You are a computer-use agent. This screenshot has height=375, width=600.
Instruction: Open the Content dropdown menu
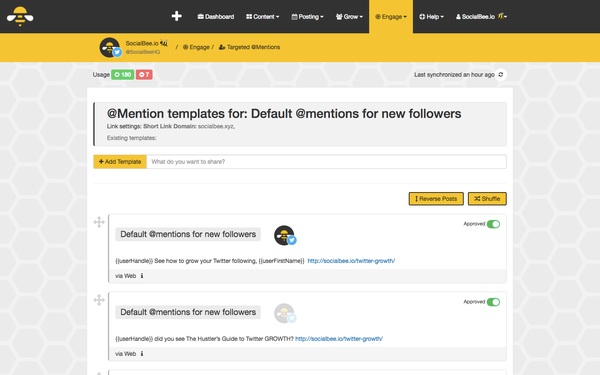coord(262,17)
